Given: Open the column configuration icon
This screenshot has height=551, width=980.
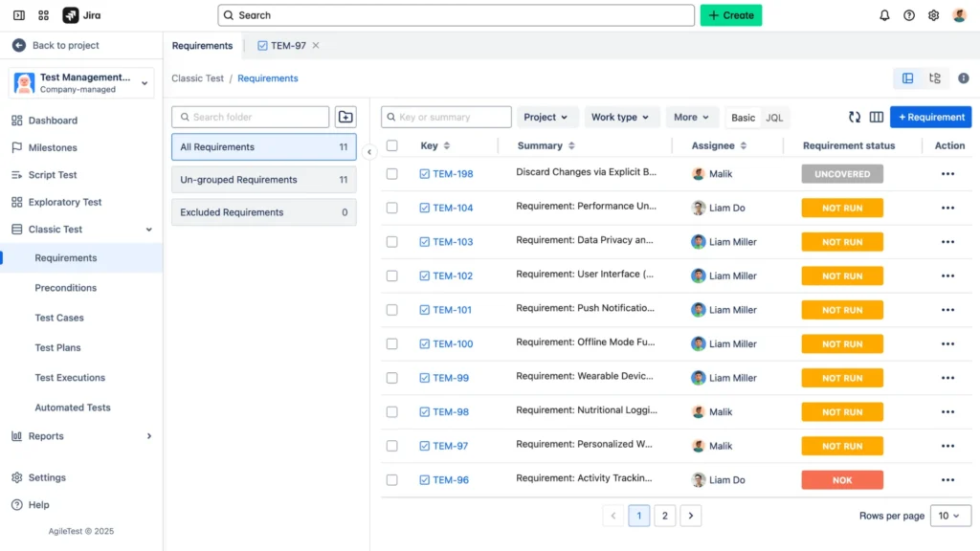Looking at the screenshot, I should coord(877,117).
